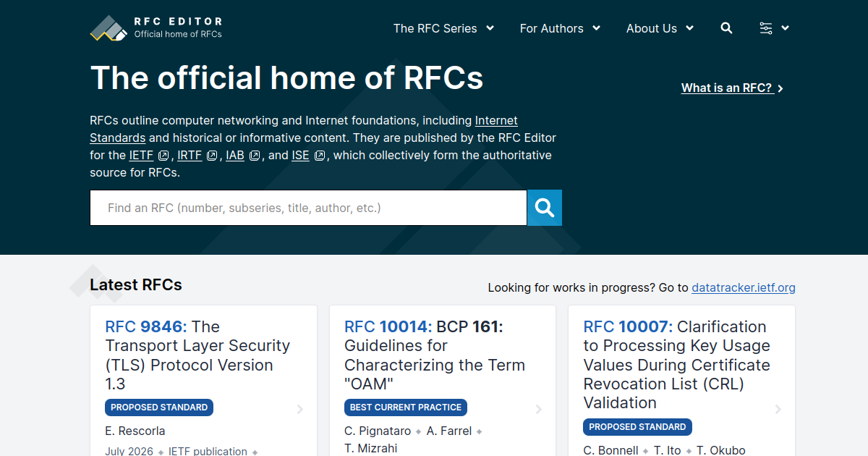The width and height of the screenshot is (868, 456).
Task: Expand the For Authors menu
Action: click(x=560, y=28)
